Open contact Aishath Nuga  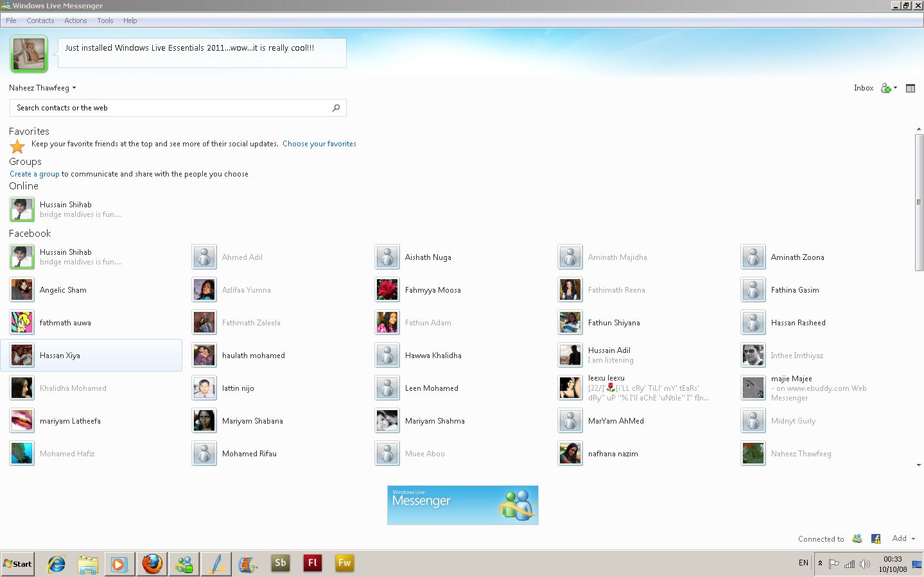click(x=428, y=257)
